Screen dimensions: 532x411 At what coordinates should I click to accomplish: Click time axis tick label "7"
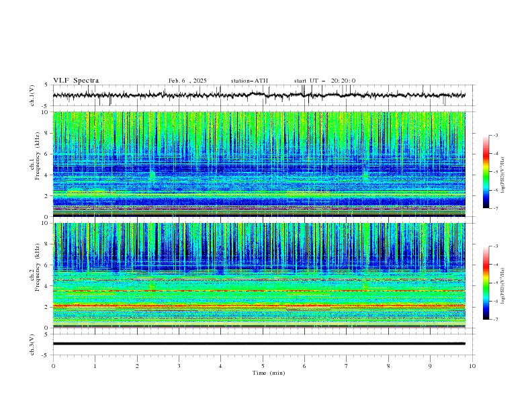(347, 366)
